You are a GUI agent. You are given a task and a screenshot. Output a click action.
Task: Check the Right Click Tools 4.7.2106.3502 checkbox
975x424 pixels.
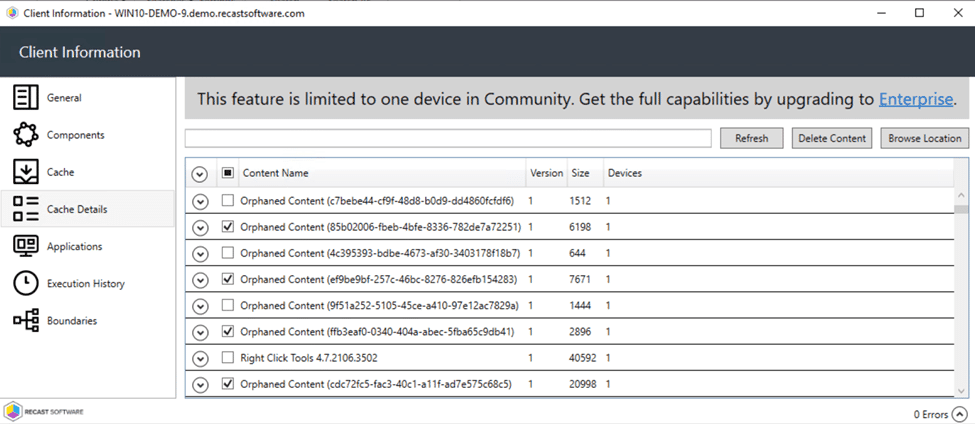[x=228, y=358]
